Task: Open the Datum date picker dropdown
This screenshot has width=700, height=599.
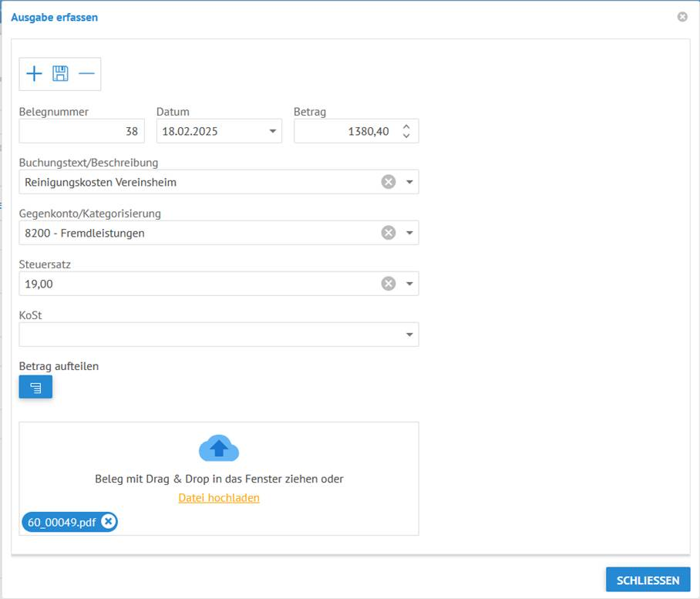Action: tap(272, 131)
